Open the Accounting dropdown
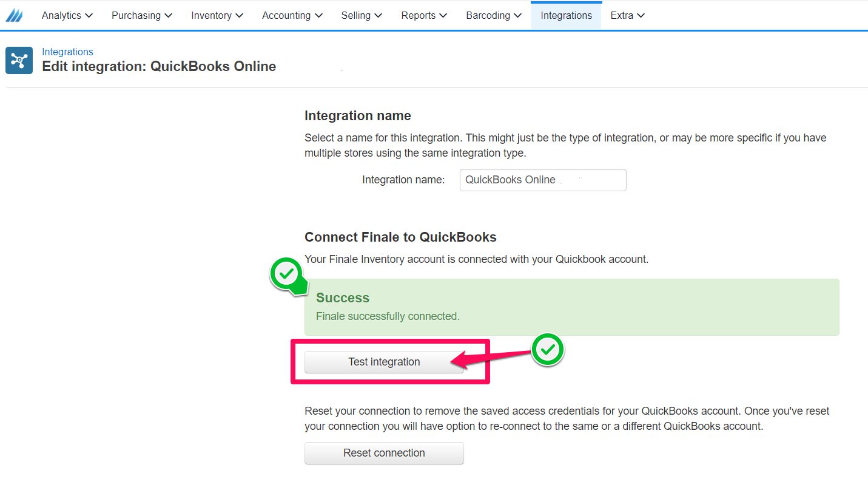This screenshot has width=868, height=493. [292, 15]
